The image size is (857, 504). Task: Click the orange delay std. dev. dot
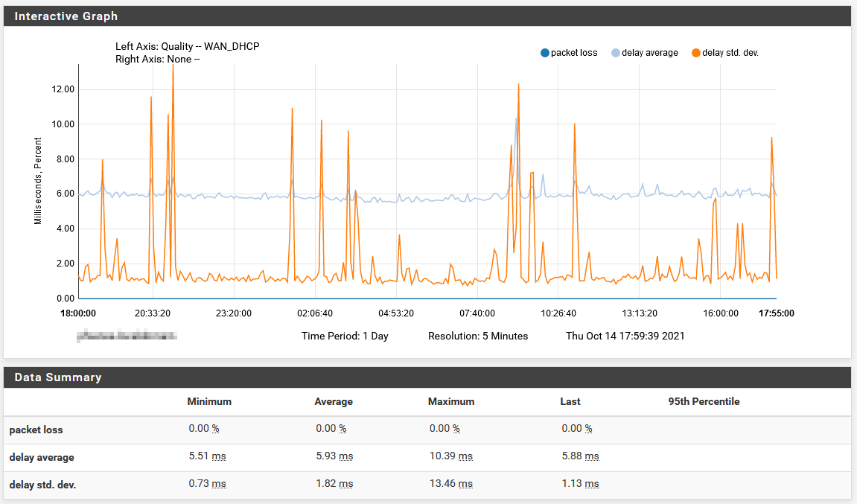pos(695,53)
